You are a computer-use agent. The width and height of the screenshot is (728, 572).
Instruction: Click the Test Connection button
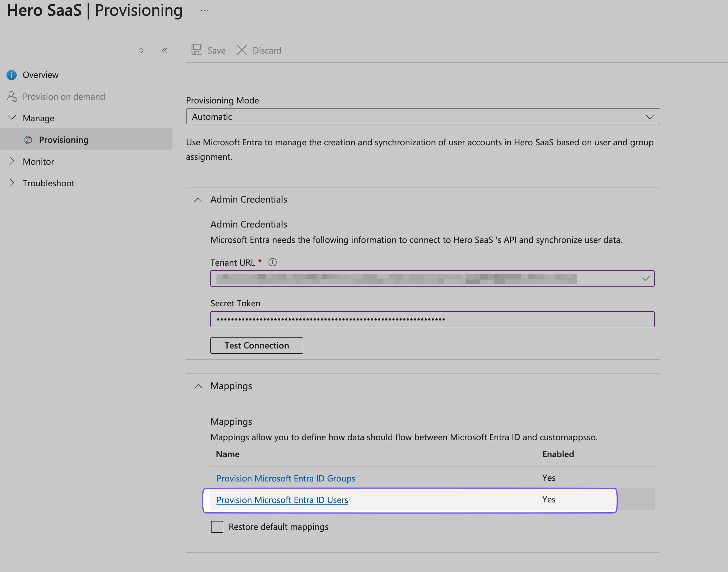coord(257,345)
